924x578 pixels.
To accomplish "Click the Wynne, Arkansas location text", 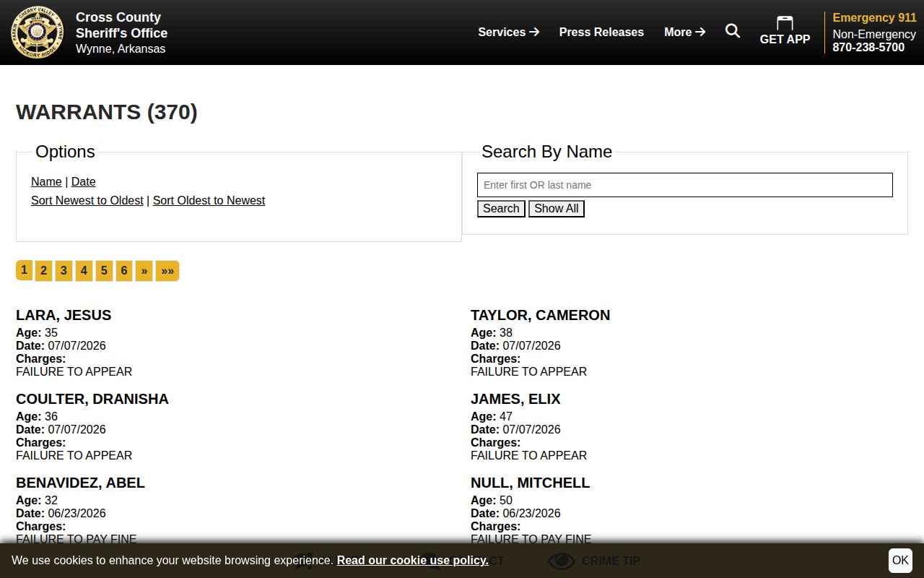I will coord(121,49).
